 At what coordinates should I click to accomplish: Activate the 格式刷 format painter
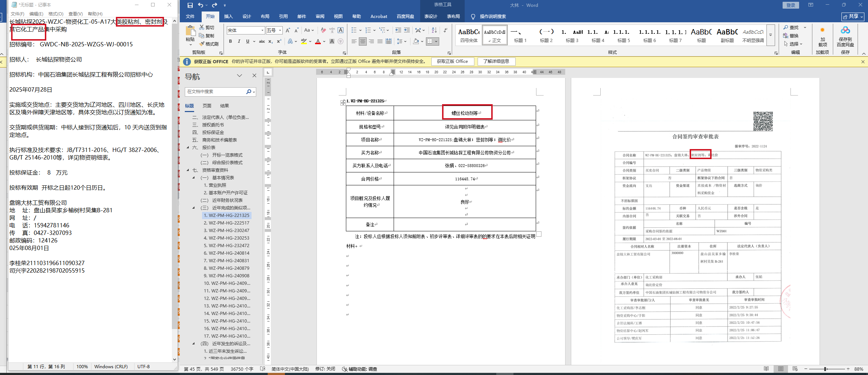click(208, 44)
